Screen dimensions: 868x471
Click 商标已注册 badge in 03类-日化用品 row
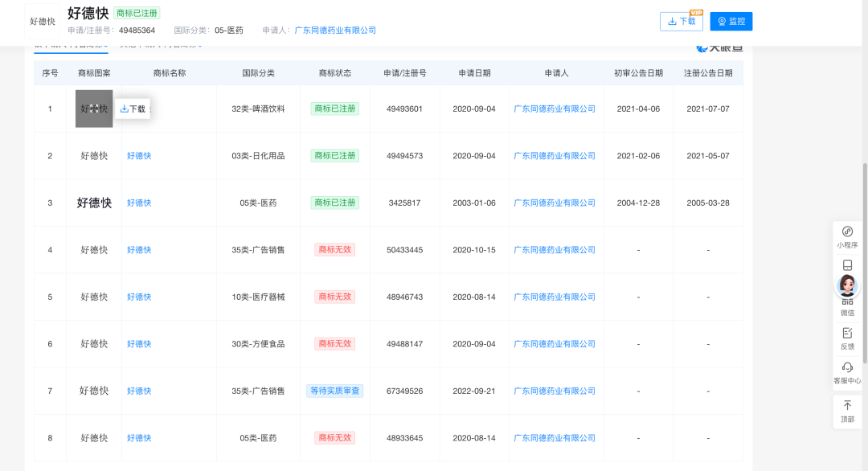[x=335, y=155]
